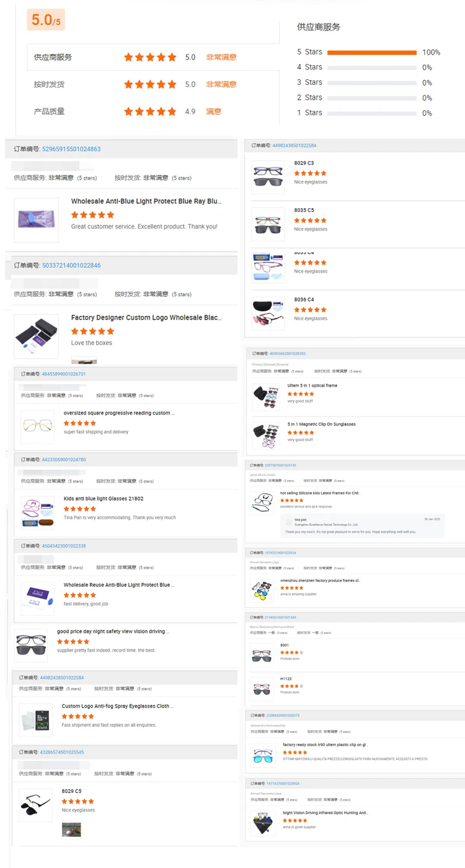Open the H1123 glasses thumbnail

point(262,689)
